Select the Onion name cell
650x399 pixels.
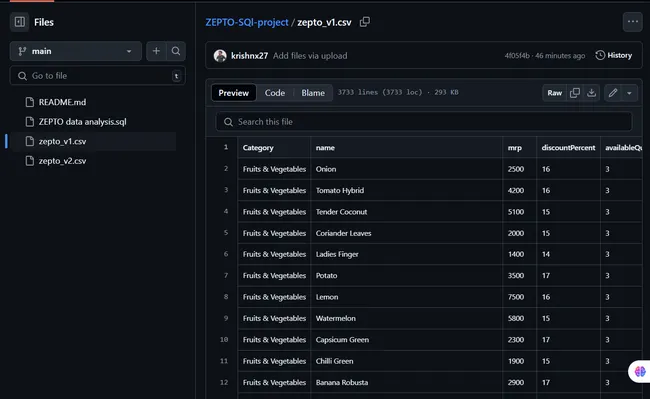pos(406,169)
